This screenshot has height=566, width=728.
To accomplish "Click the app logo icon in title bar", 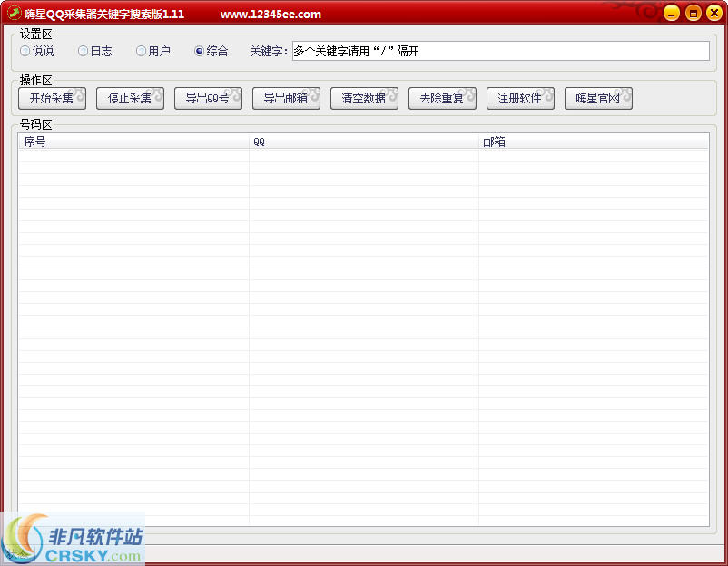I will point(14,14).
